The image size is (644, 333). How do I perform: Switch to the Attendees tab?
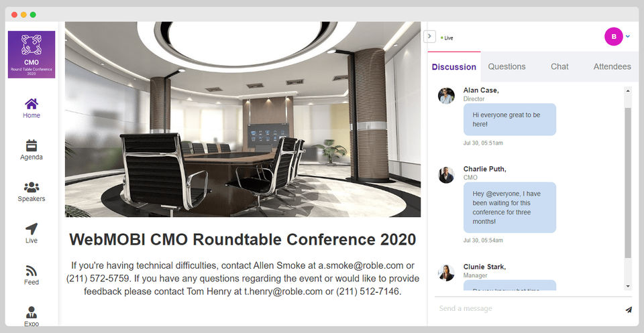[x=612, y=66]
